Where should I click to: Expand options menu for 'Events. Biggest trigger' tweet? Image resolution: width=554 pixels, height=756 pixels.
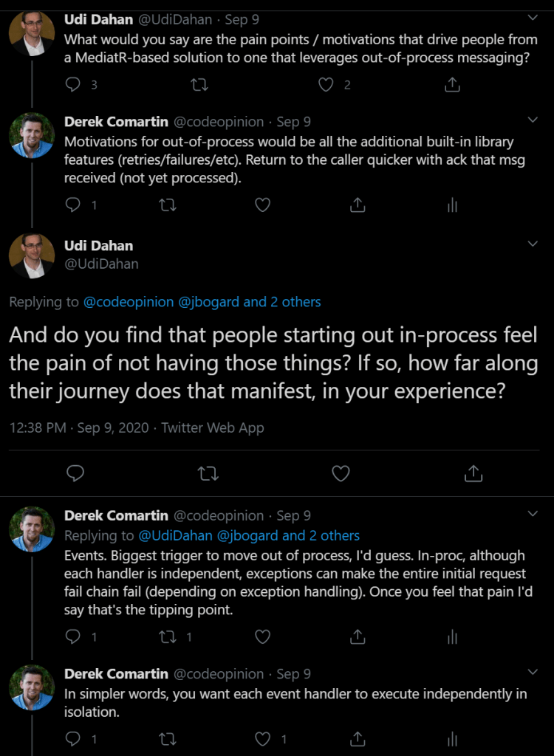coord(533,514)
